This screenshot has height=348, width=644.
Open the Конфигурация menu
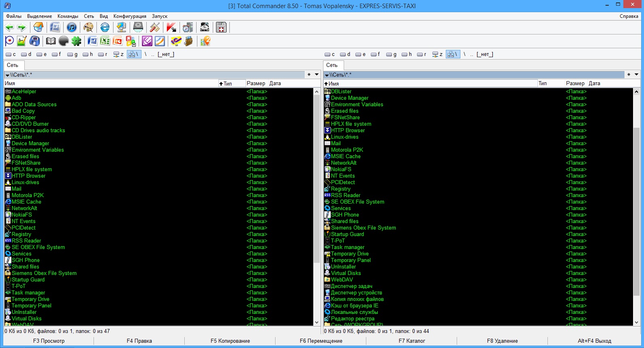130,16
